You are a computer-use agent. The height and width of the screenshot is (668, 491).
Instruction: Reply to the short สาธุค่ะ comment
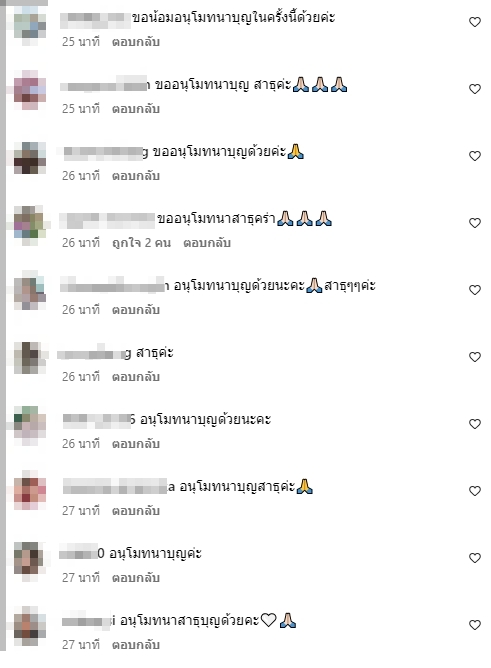[x=135, y=377]
